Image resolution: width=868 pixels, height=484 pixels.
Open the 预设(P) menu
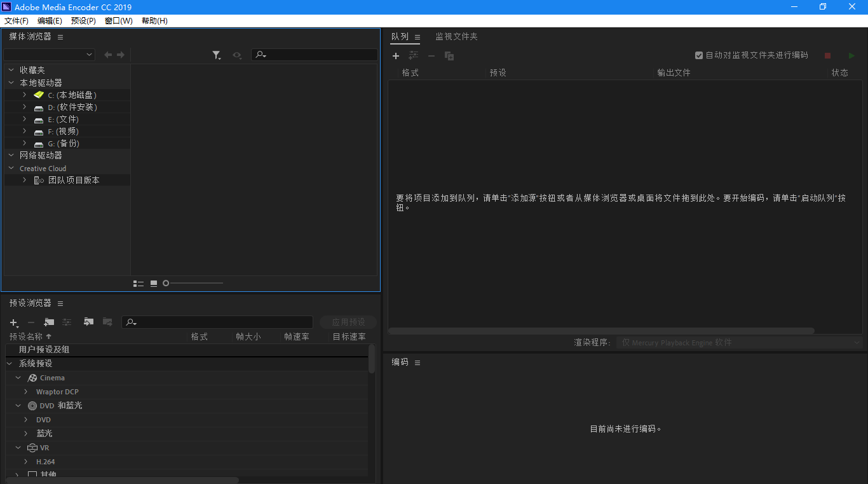coord(83,21)
